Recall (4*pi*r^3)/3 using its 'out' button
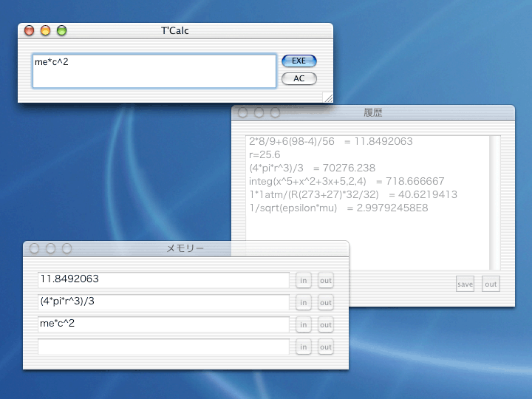Image resolution: width=532 pixels, height=399 pixels. click(326, 303)
